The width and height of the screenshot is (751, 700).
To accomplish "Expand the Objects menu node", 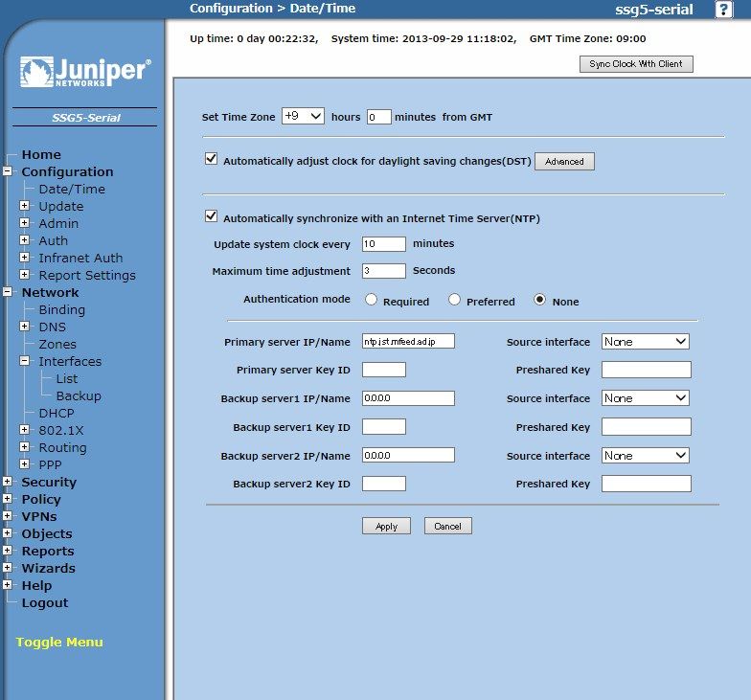I will point(8,532).
